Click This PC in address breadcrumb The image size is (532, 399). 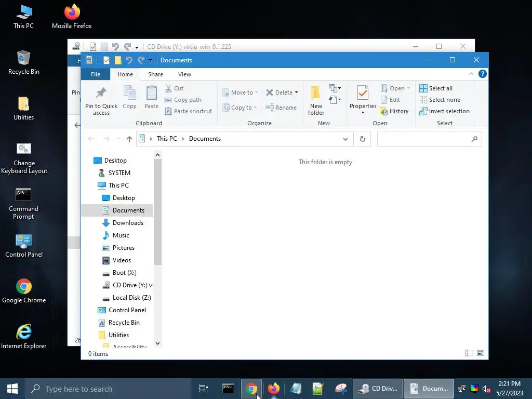[x=167, y=139]
